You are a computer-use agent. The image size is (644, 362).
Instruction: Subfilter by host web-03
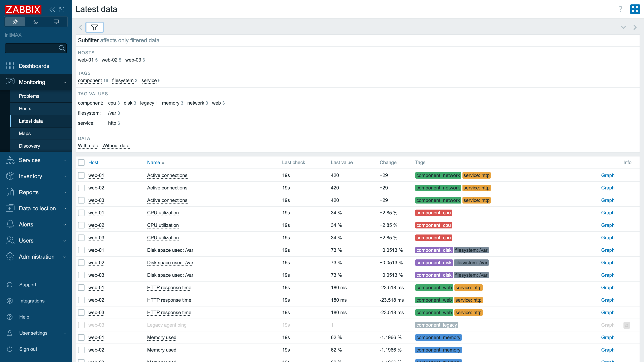coord(133,60)
